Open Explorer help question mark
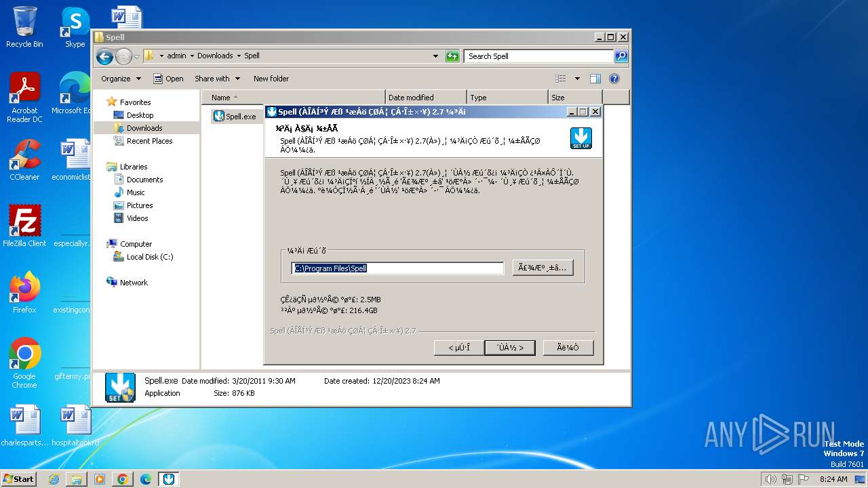This screenshot has width=868, height=488. (614, 79)
